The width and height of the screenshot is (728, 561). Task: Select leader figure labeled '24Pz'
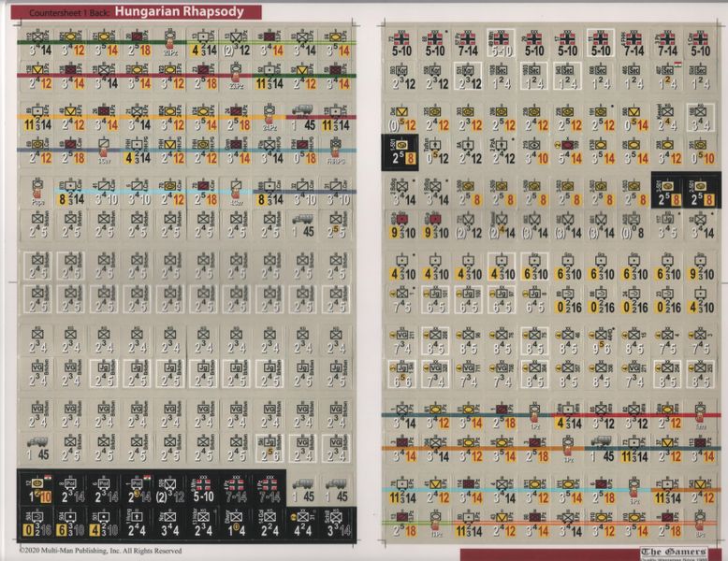point(269,117)
